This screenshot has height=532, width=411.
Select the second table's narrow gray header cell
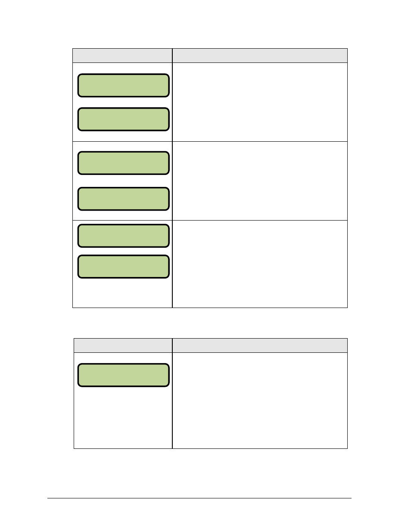click(123, 345)
